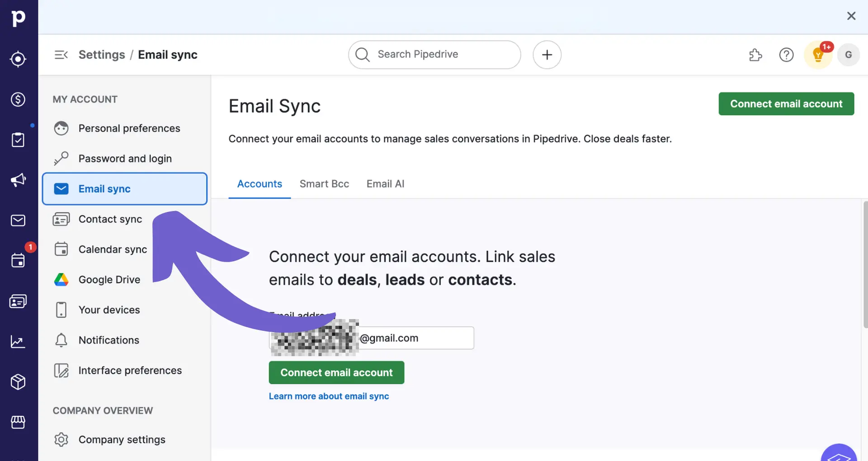The width and height of the screenshot is (868, 461).
Task: Click the quick add plus button
Action: tap(547, 55)
